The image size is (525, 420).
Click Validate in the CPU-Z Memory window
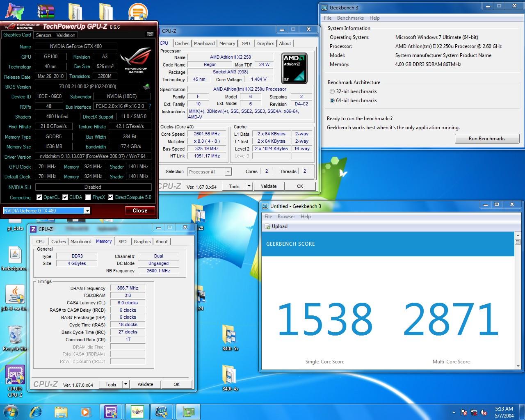point(145,385)
